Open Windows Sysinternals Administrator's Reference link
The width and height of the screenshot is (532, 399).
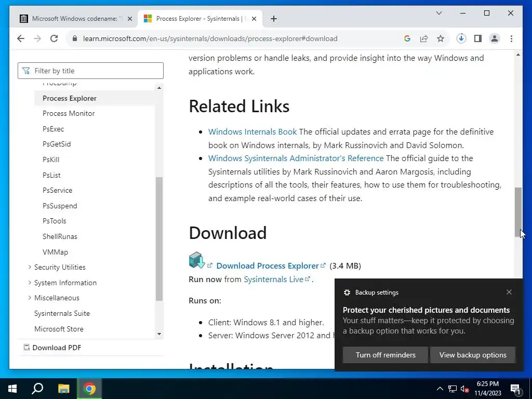(296, 158)
